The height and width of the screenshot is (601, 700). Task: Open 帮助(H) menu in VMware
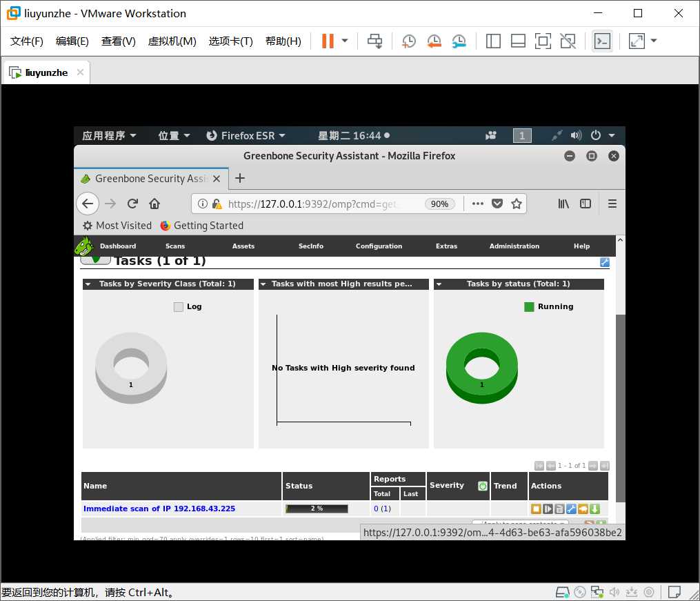[283, 41]
